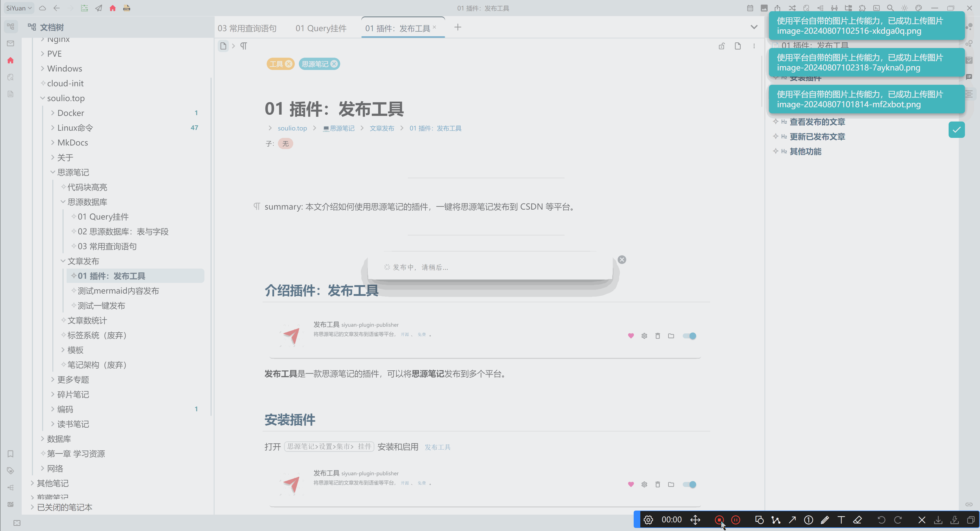Switch to 01 Query挂件 tab
Image resolution: width=980 pixels, height=531 pixels.
pos(321,28)
